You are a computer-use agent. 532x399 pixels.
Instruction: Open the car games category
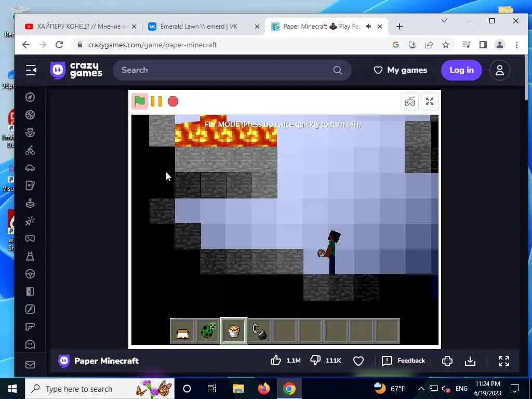[x=30, y=168]
